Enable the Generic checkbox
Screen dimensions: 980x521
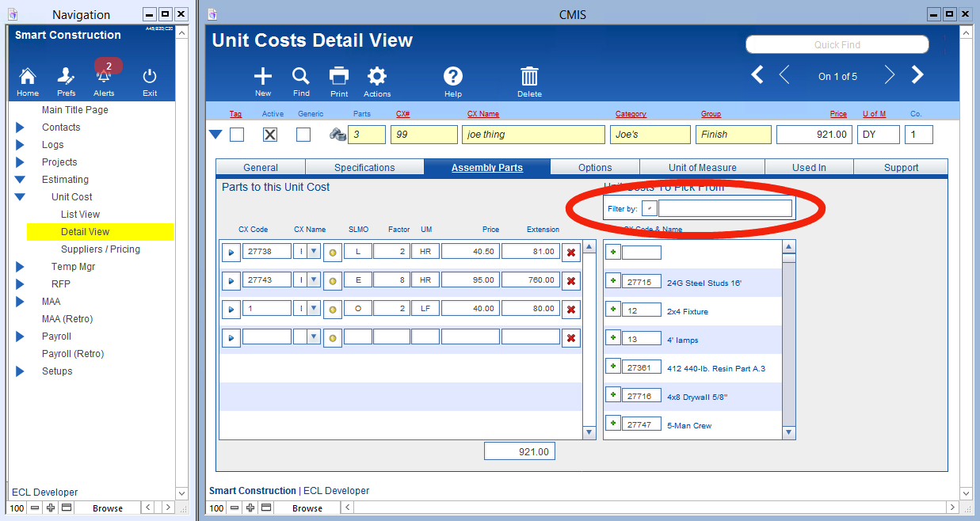pyautogui.click(x=303, y=135)
